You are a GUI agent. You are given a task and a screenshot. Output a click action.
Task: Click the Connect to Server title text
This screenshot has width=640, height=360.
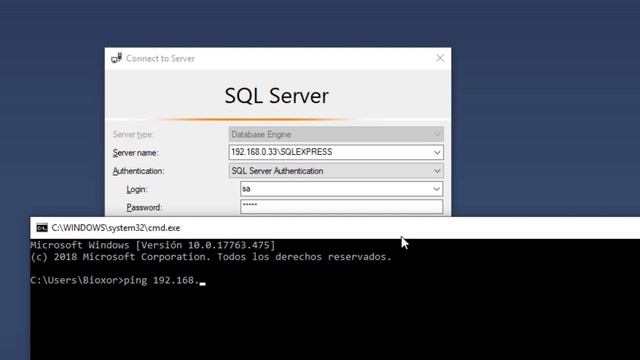(x=160, y=58)
